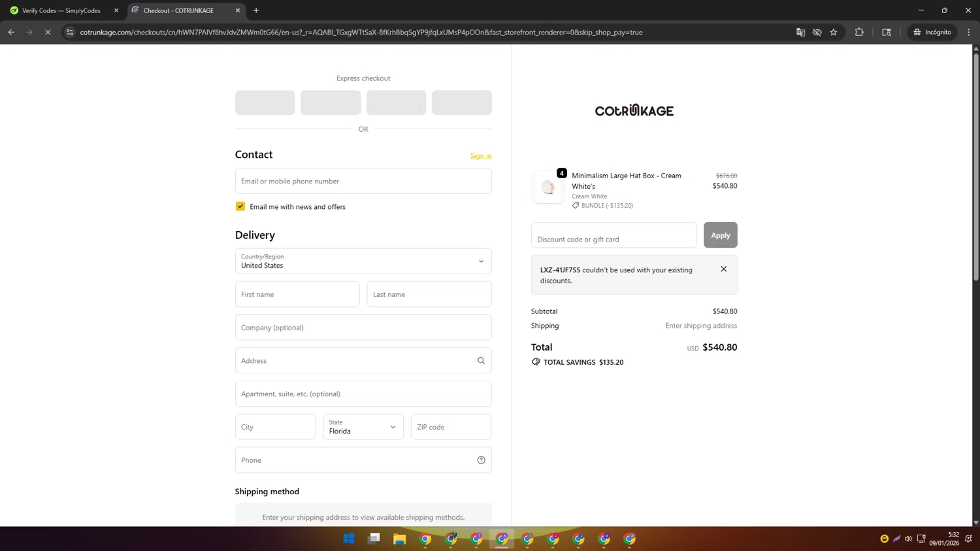
Task: Go back to previous page
Action: point(11,32)
